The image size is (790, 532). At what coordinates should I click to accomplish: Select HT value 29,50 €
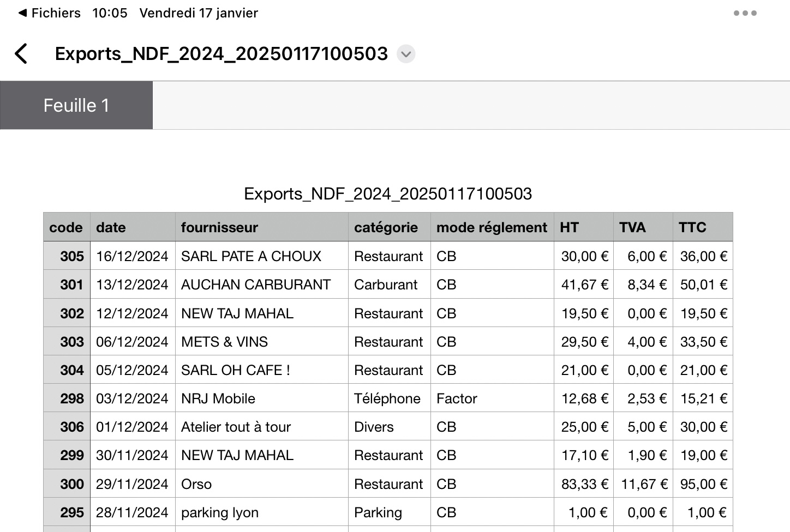(x=584, y=342)
